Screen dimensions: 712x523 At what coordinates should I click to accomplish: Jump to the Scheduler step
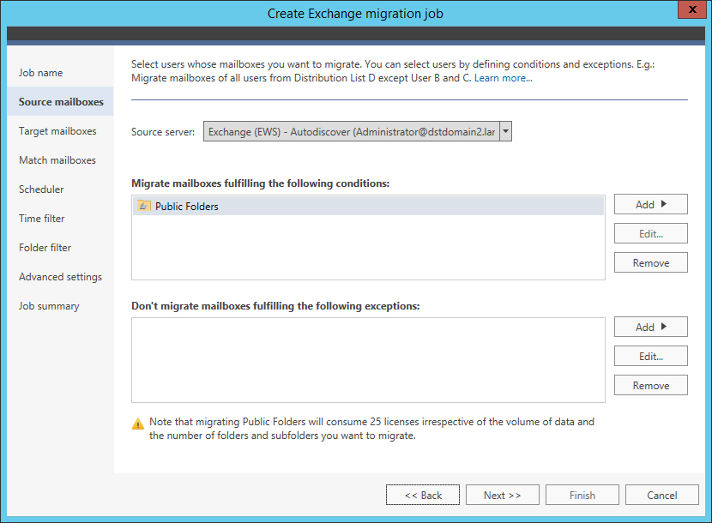click(41, 189)
